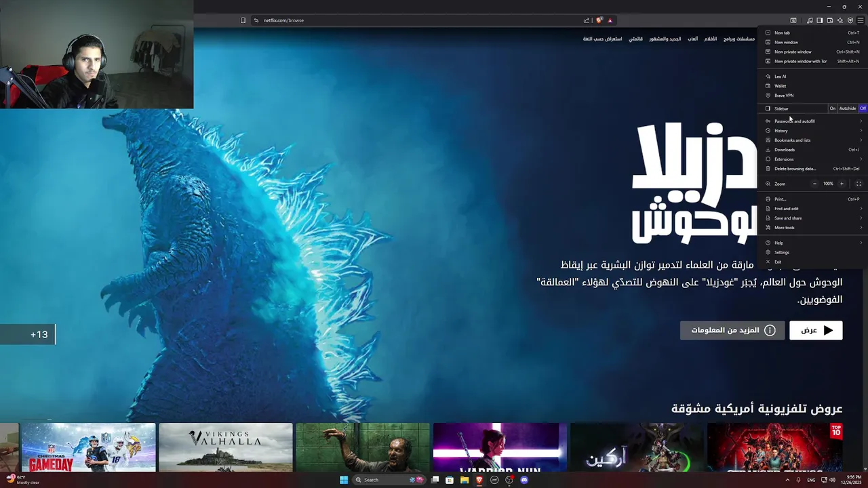Select New window from menu
868x488 pixels.
click(x=812, y=42)
